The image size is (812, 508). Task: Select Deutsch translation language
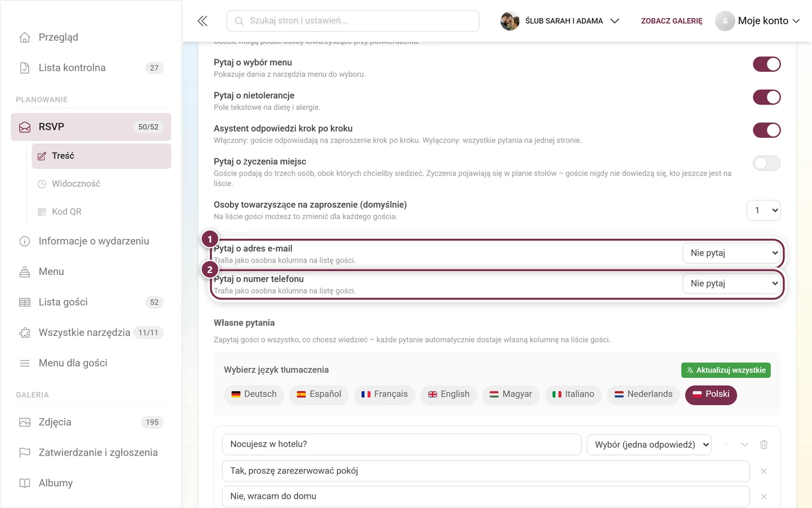click(254, 395)
